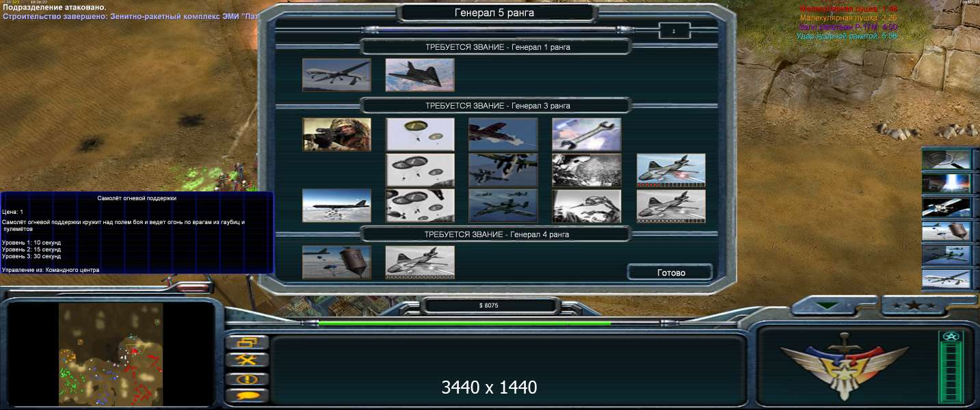Image resolution: width=980 pixels, height=410 pixels.
Task: Click ТРЕБУЕТСЯ ЗВАНИЕ - Генерал 4 ранга header
Action: click(x=496, y=234)
